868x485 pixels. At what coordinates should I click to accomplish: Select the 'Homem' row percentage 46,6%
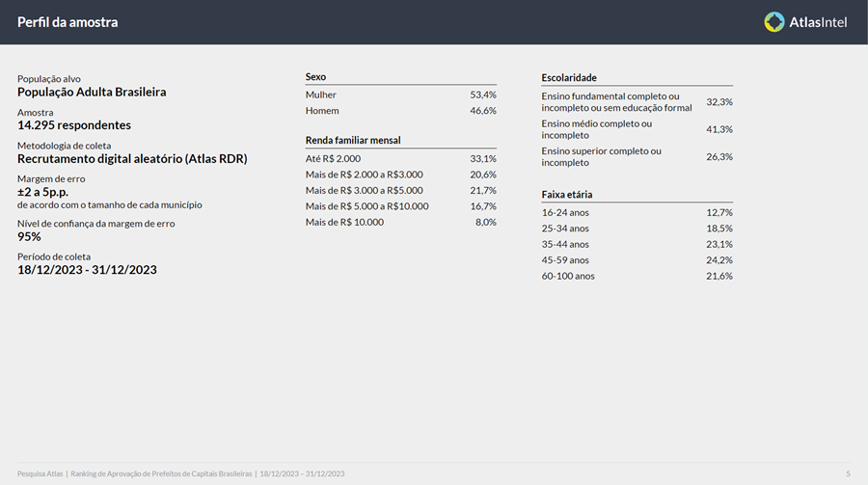[482, 111]
